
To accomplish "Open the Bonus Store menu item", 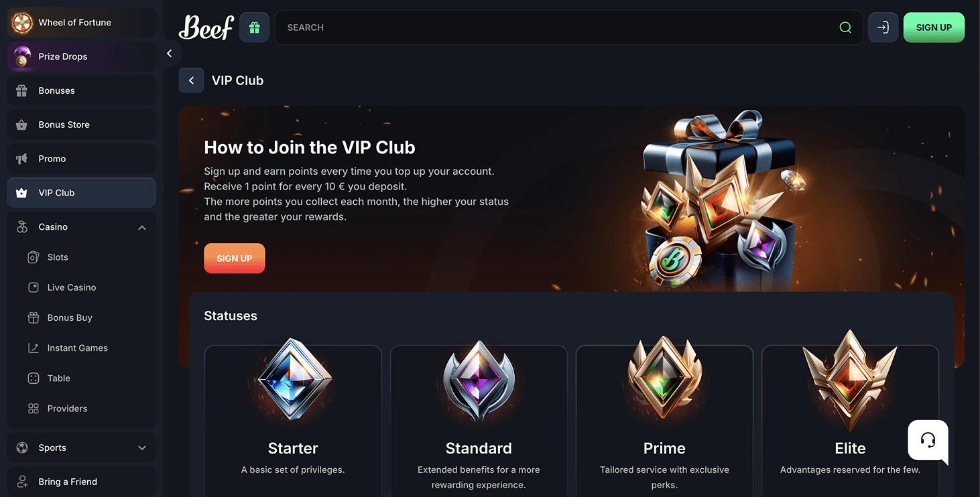I will [81, 125].
